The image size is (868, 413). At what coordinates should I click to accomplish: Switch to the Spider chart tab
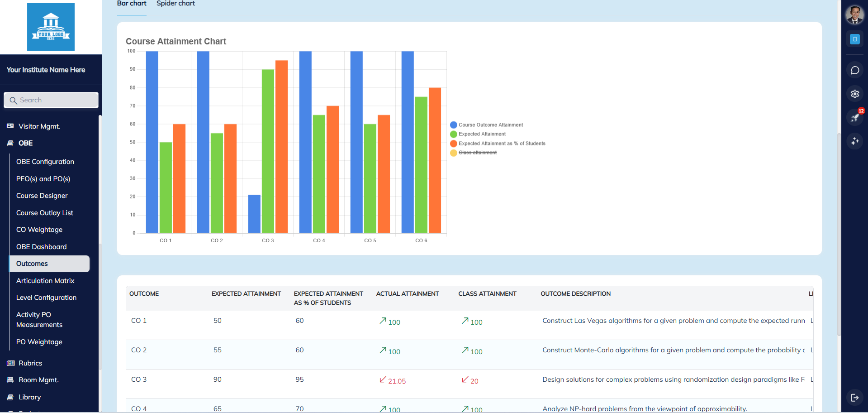coord(175,4)
